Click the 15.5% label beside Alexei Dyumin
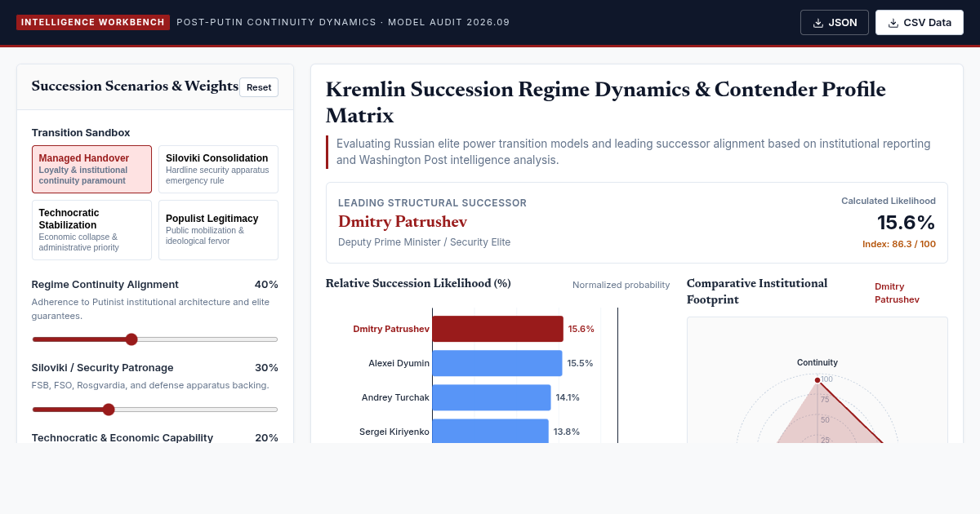The height and width of the screenshot is (514, 980). click(x=580, y=363)
